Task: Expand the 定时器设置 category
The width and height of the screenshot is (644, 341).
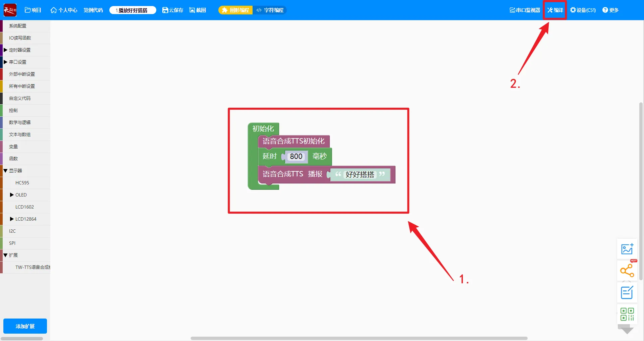Action: [5, 50]
